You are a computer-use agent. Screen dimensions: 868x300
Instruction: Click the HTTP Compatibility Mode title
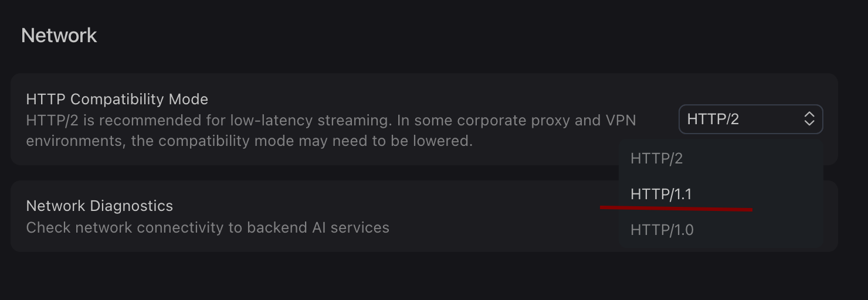[x=117, y=99]
